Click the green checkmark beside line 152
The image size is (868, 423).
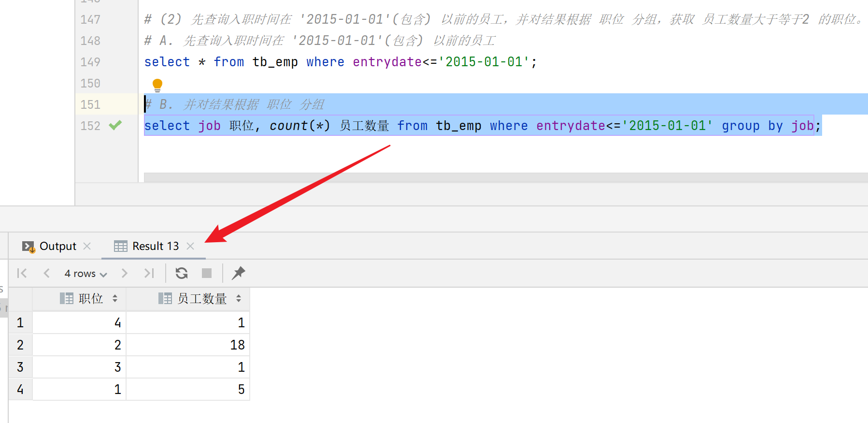[115, 125]
